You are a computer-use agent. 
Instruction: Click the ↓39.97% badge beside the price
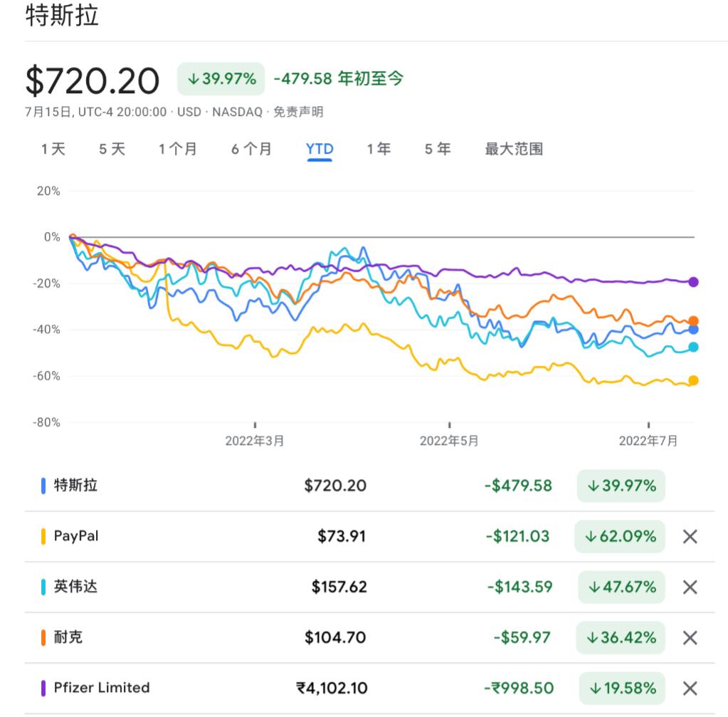pyautogui.click(x=221, y=78)
